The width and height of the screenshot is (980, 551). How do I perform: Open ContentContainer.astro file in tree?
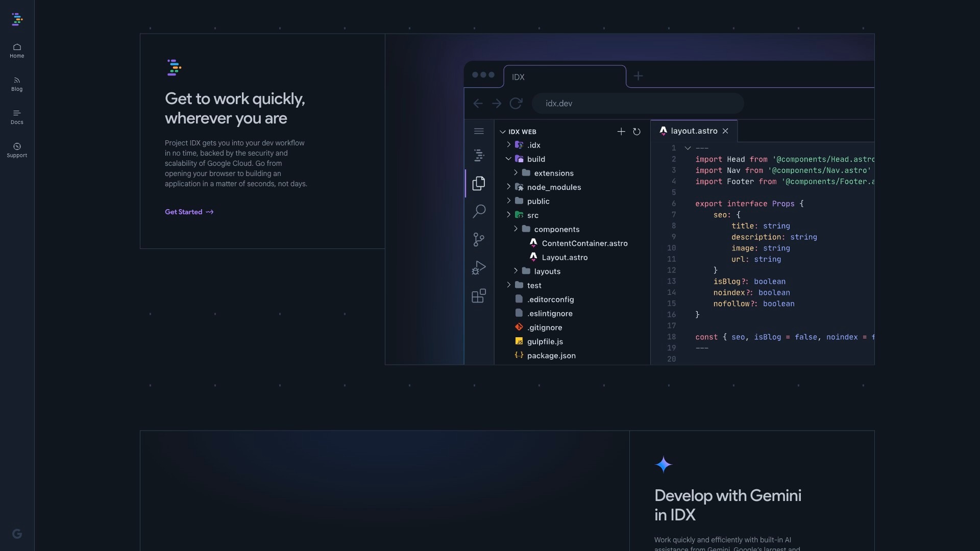coord(584,243)
